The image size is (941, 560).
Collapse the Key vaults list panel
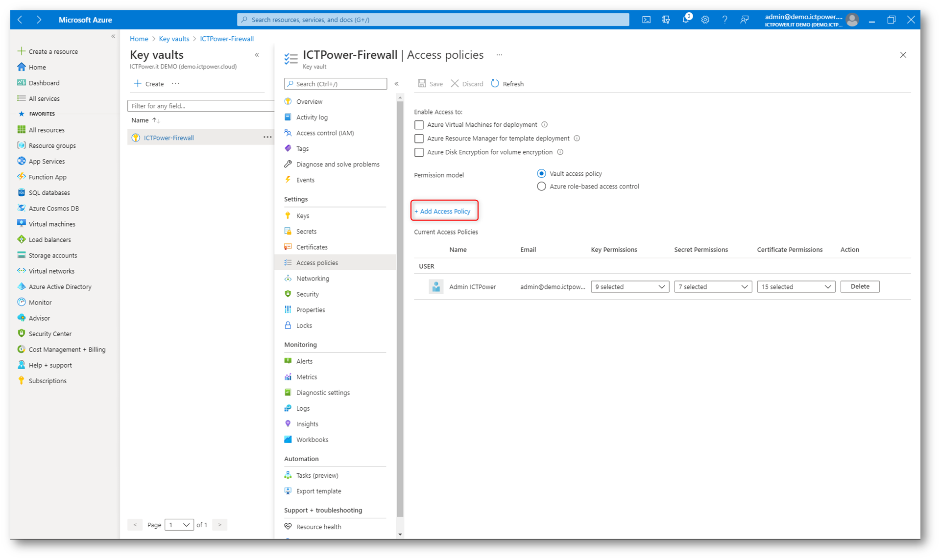point(257,55)
